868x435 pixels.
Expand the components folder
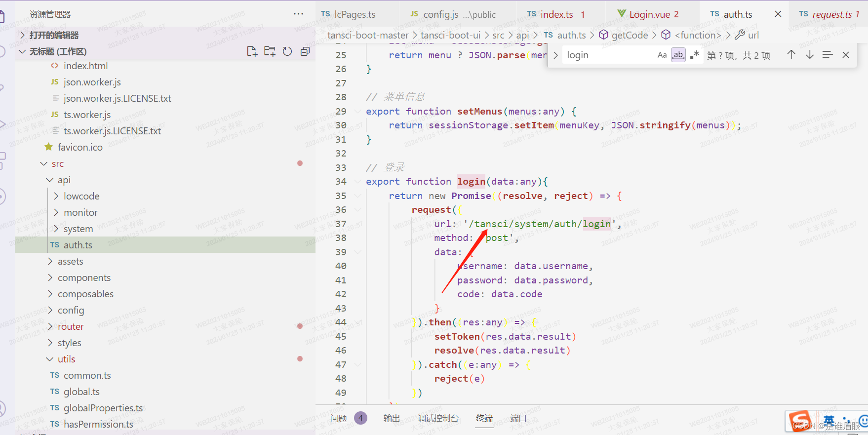pyautogui.click(x=84, y=277)
